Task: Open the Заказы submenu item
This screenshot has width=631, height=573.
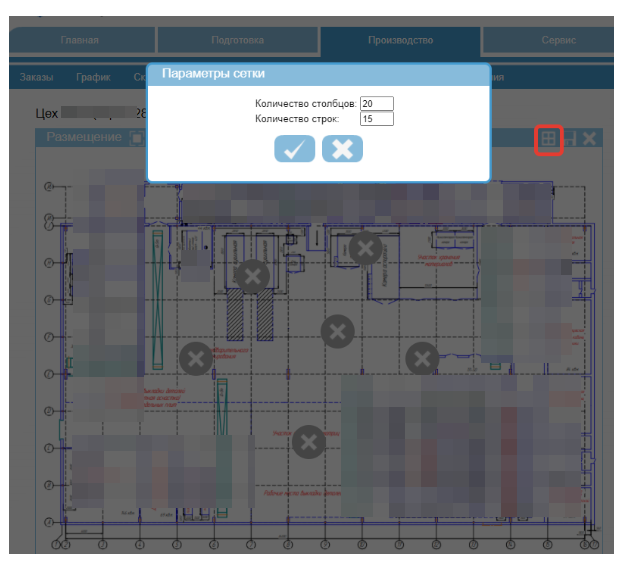Action: [37, 77]
